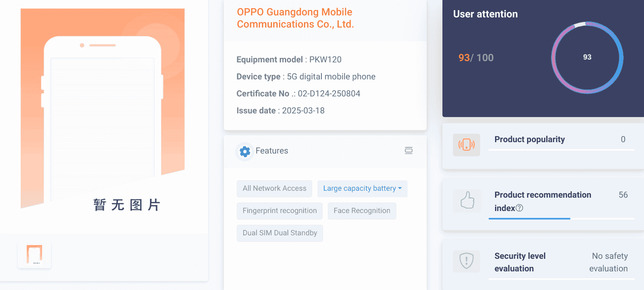The image size is (644, 290).
Task: Click the Product recommendation index progress bar
Action: pyautogui.click(x=561, y=218)
